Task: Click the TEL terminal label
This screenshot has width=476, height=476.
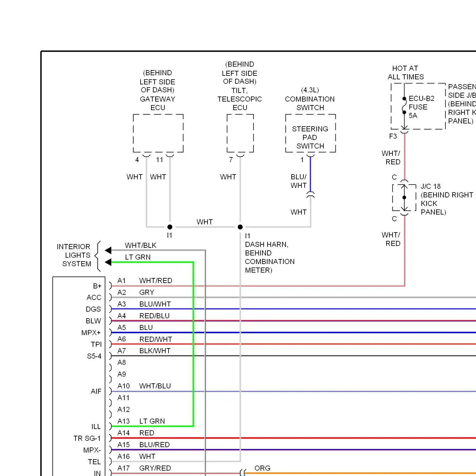Action: click(94, 462)
